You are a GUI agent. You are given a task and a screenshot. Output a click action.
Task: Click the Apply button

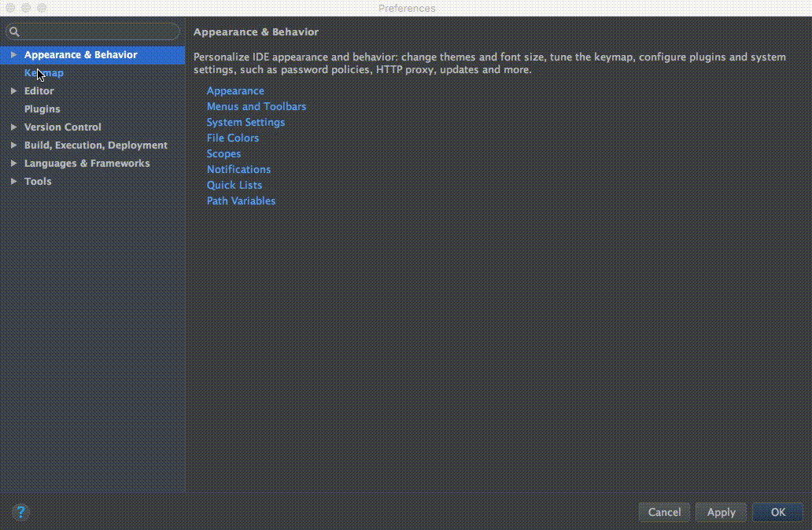[721, 512]
